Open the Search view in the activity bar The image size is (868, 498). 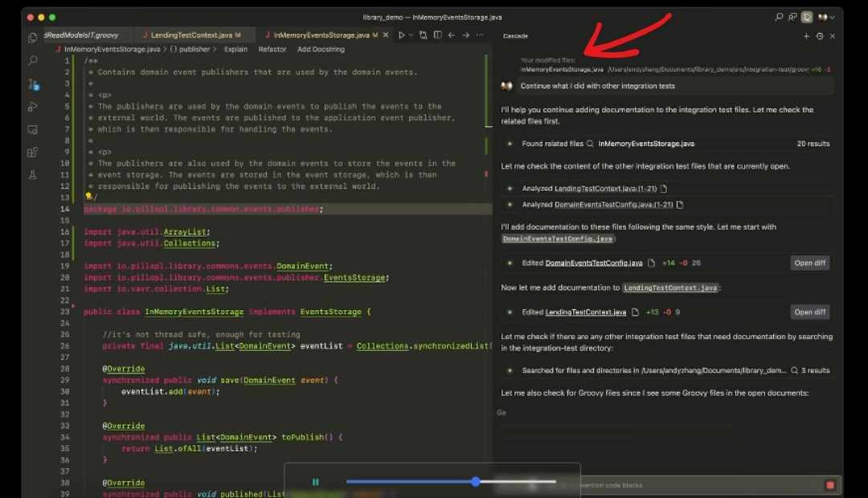(33, 60)
